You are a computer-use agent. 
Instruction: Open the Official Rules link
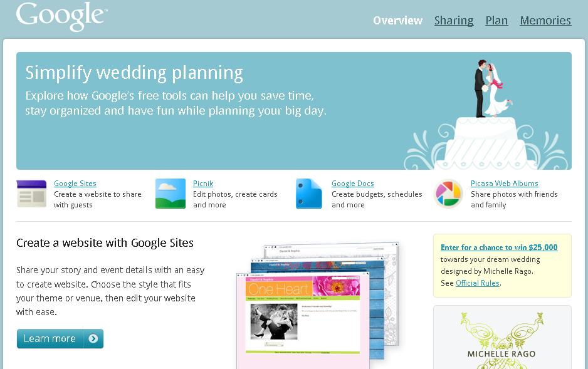coord(478,283)
